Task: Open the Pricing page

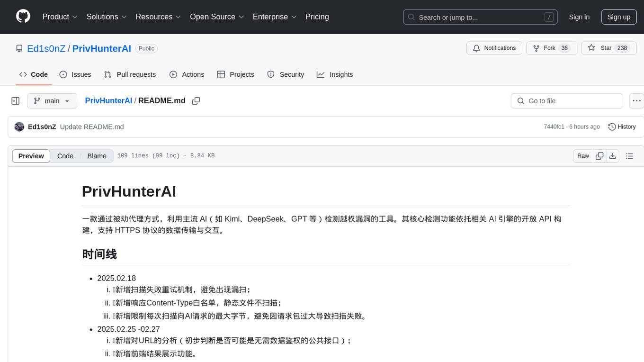Action: pos(317,17)
